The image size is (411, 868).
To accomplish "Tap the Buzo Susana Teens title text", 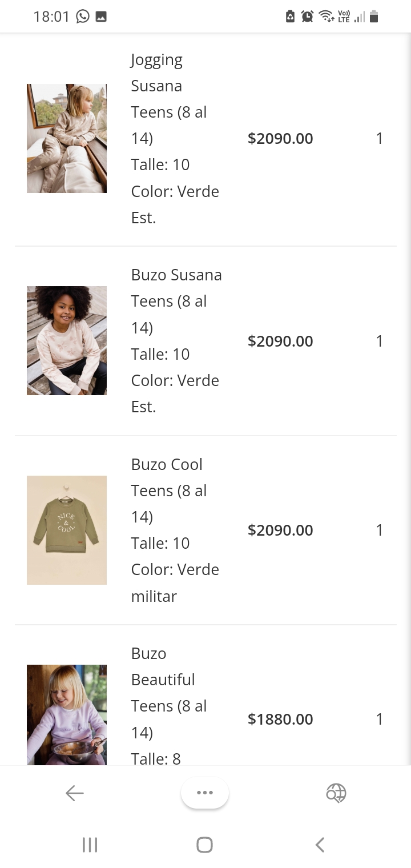I will click(176, 301).
